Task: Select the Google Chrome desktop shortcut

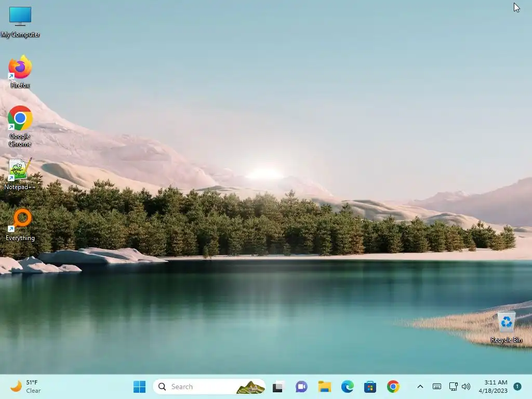Action: coord(20,126)
